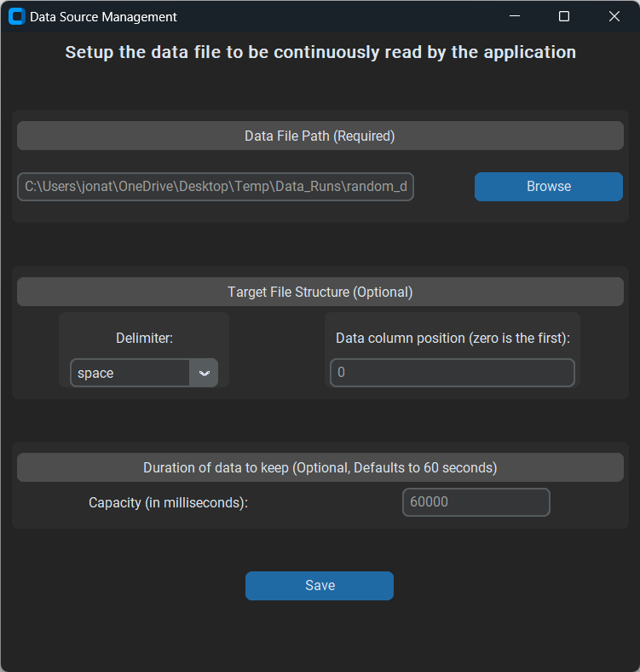This screenshot has height=672, width=640.
Task: Click the Setup the data file heading
Action: pos(320,52)
